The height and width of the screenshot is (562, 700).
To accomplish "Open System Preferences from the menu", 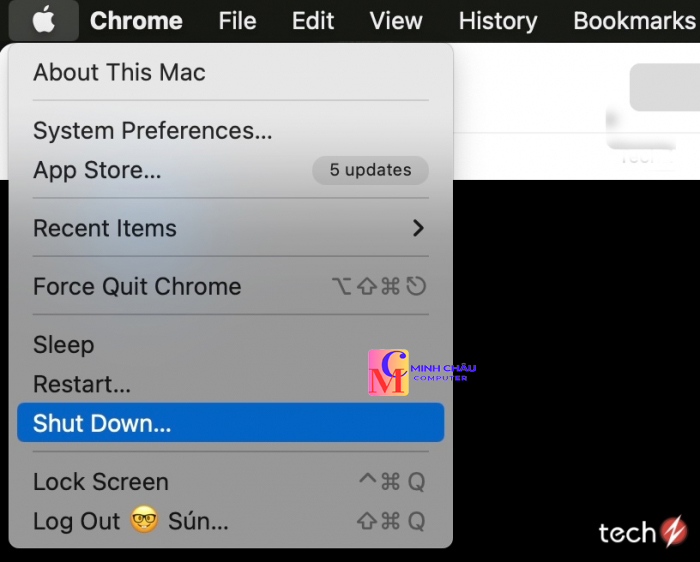I will tap(152, 131).
